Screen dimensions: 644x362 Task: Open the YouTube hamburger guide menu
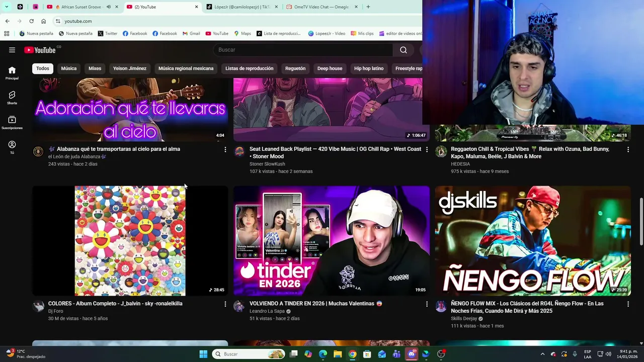(12, 50)
